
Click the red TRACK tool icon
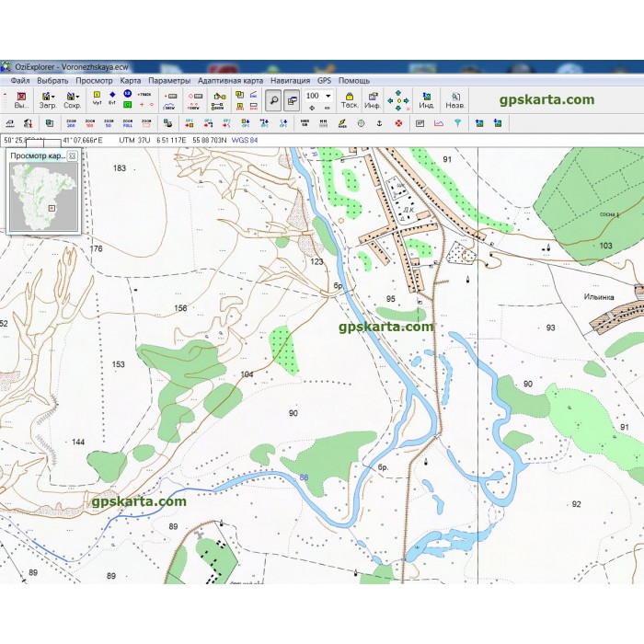pos(144,95)
